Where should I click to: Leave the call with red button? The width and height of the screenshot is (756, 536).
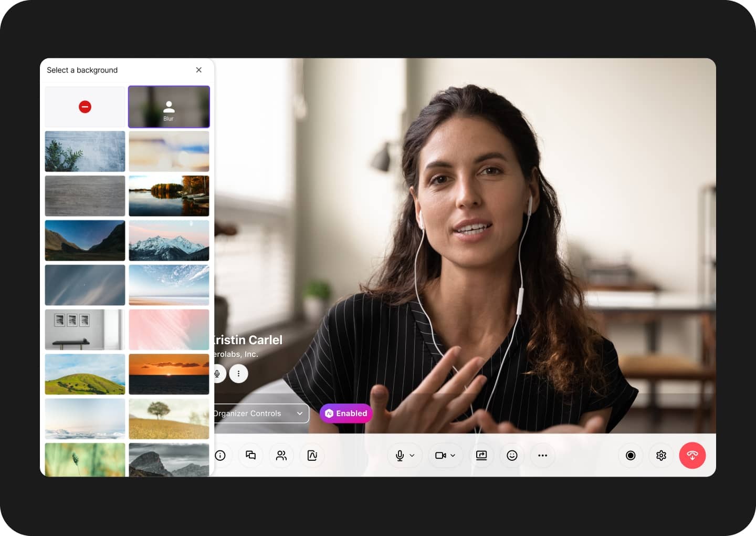pos(692,456)
